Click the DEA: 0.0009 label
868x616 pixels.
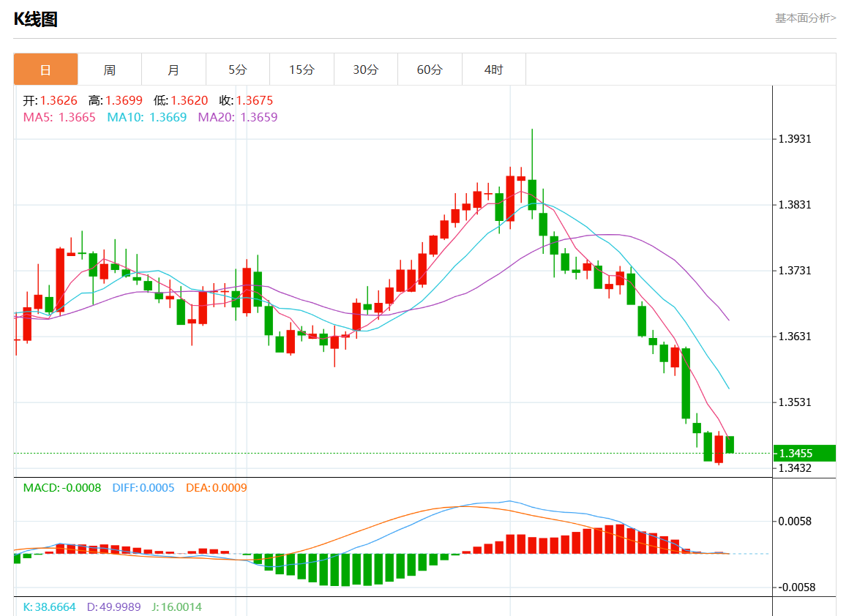coord(217,488)
